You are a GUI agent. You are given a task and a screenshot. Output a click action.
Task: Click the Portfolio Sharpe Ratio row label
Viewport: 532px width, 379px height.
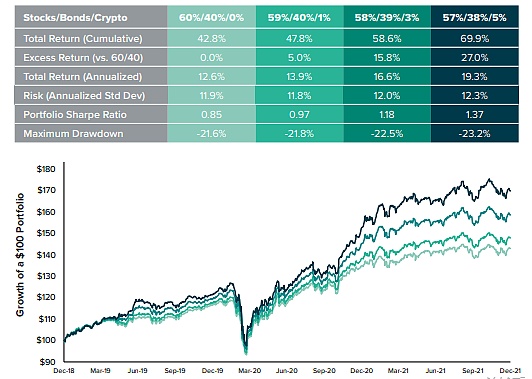coord(75,115)
